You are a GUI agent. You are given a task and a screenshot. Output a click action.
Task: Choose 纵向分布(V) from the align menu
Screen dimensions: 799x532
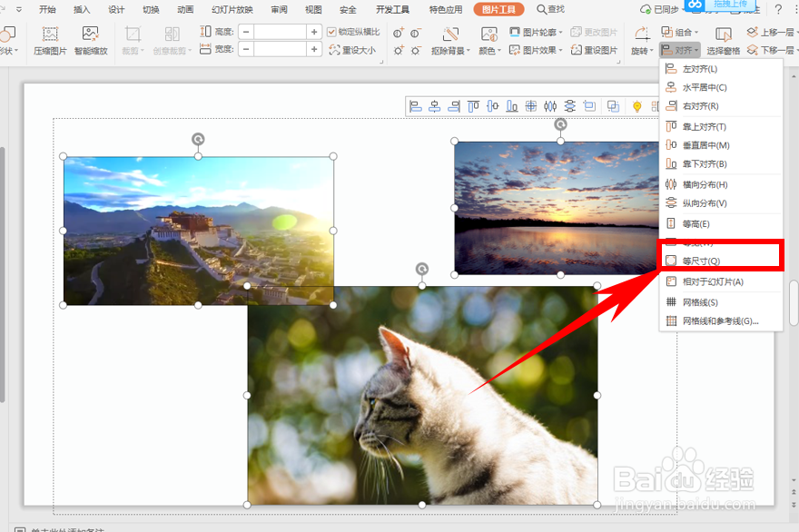(721, 203)
